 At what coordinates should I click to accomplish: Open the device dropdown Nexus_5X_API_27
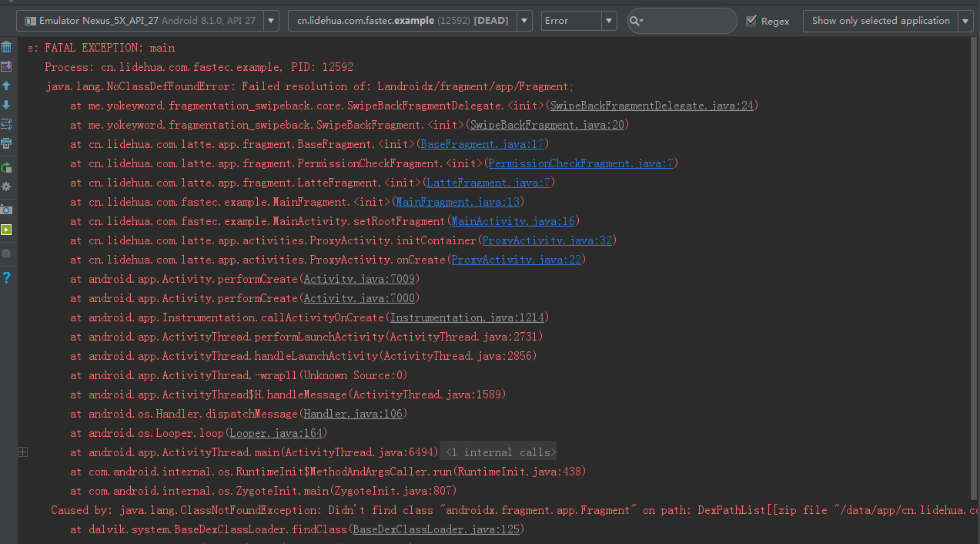(148, 21)
